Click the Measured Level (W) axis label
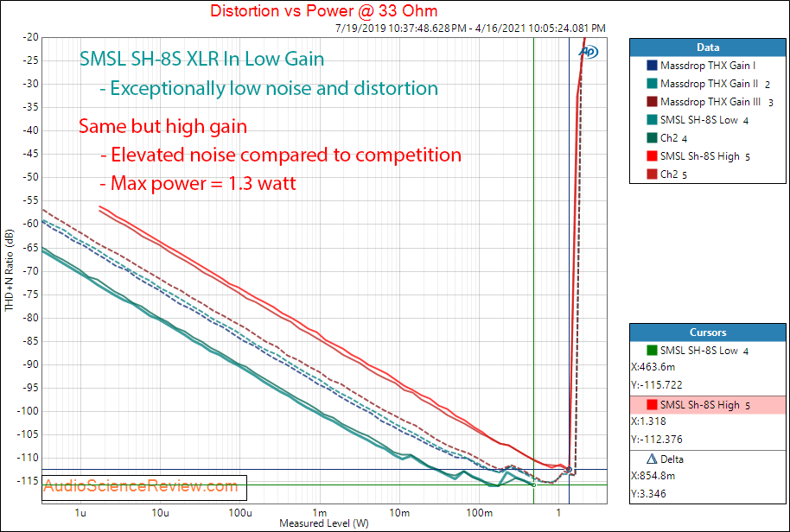 point(324,523)
